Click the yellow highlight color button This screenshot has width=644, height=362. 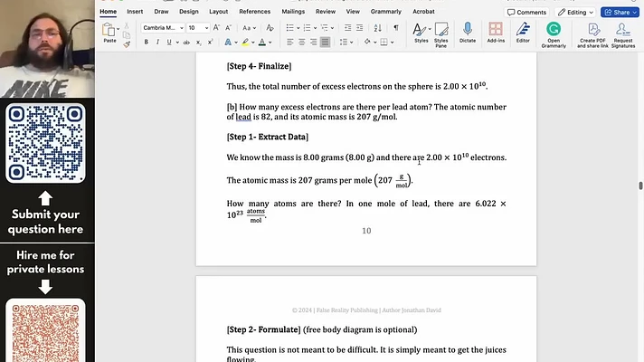245,43
